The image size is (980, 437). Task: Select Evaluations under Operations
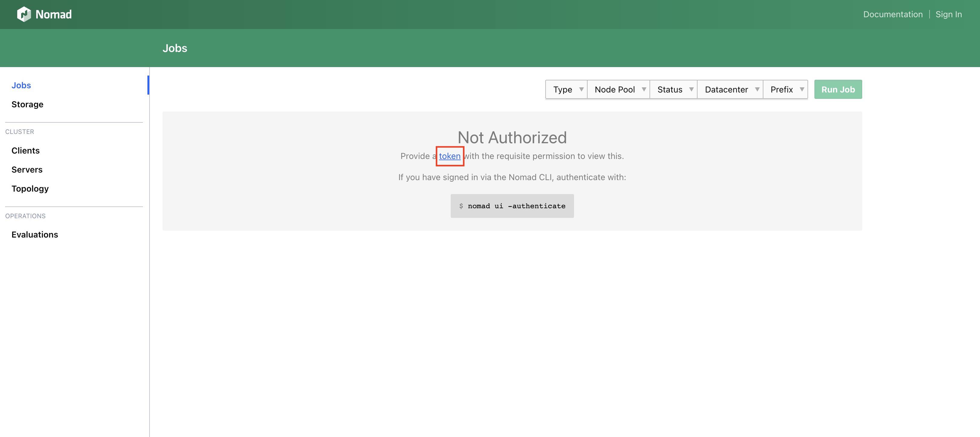click(x=35, y=235)
